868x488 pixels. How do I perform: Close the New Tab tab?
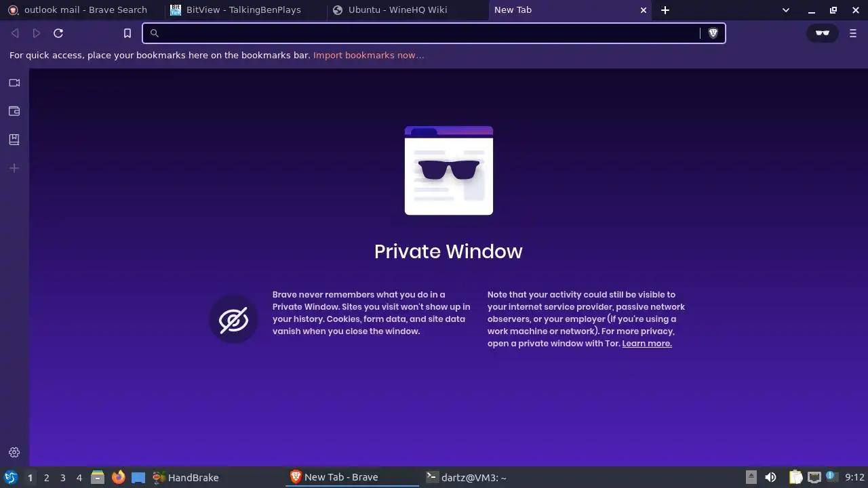[x=644, y=10]
